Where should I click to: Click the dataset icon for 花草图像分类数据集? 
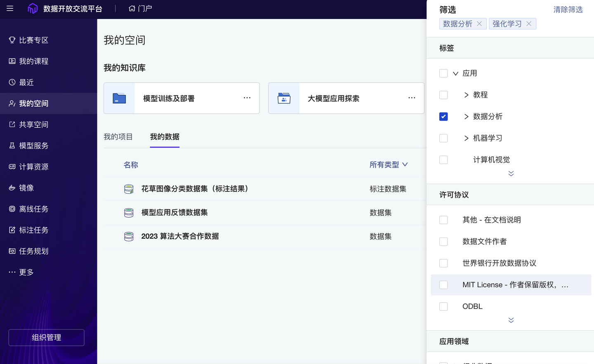[129, 189]
